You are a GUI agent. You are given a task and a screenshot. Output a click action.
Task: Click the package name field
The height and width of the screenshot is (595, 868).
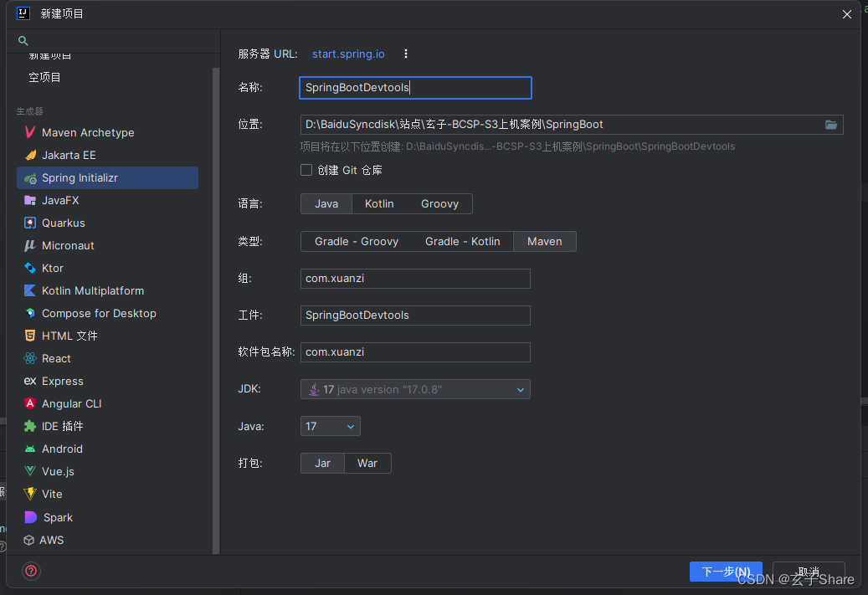415,352
